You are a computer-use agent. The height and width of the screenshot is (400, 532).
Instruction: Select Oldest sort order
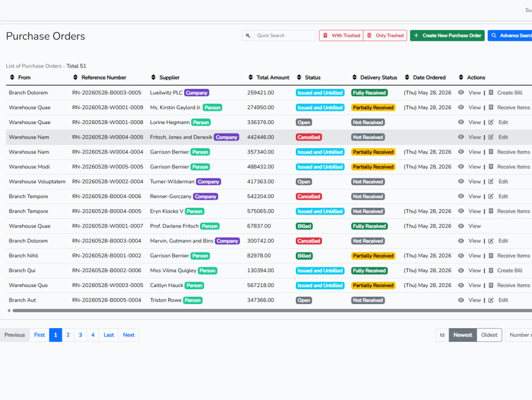489,335
